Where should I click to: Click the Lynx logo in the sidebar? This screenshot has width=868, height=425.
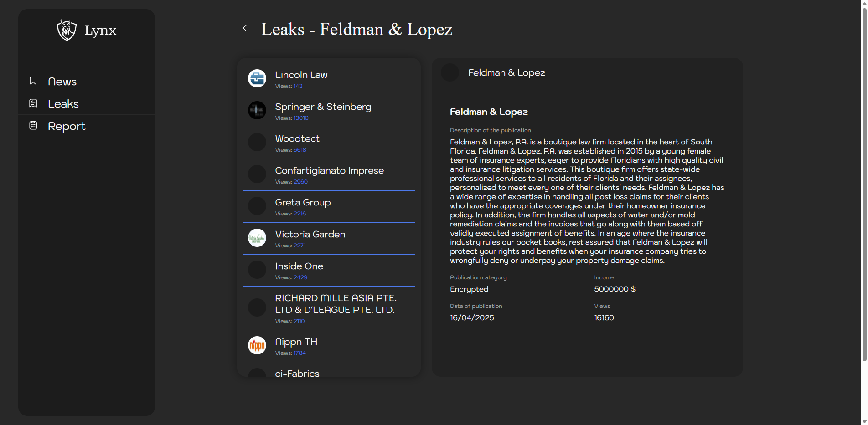67,30
